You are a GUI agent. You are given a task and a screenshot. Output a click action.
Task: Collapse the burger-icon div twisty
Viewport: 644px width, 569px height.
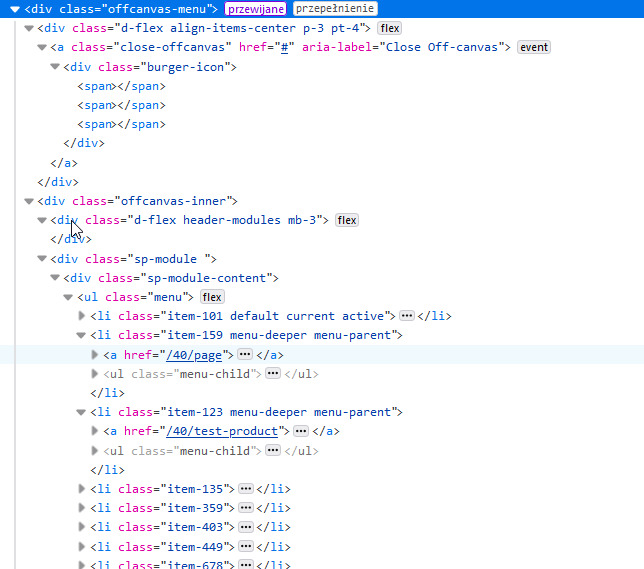pyautogui.click(x=55, y=67)
